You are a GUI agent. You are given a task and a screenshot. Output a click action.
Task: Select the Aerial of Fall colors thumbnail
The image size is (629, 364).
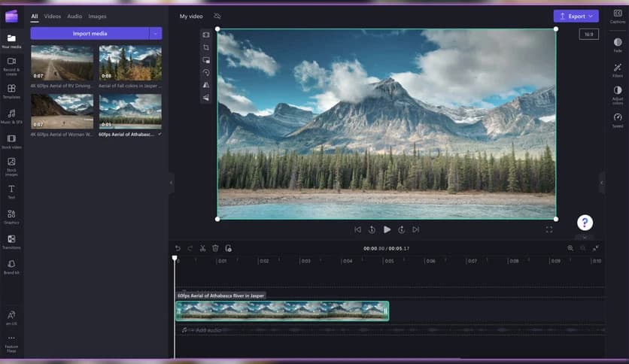coord(130,62)
